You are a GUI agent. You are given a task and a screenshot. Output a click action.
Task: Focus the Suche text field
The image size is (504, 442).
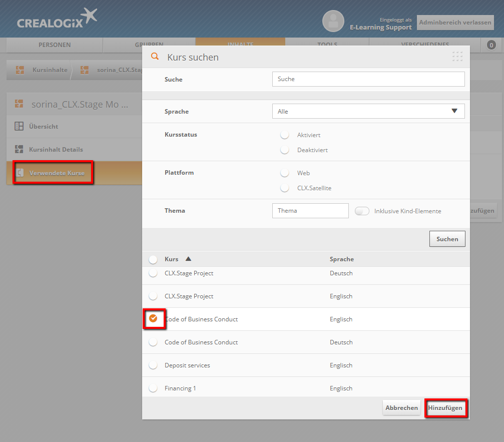tap(368, 79)
